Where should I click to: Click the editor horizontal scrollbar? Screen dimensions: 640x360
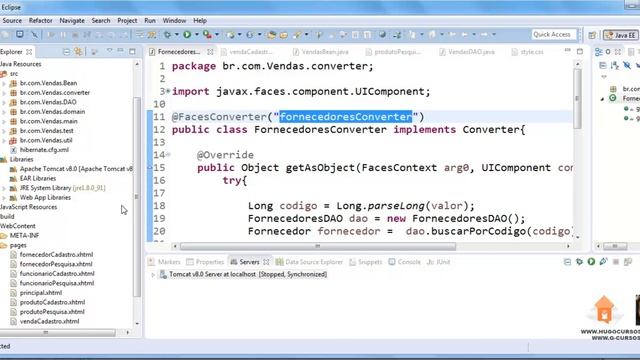[318, 246]
